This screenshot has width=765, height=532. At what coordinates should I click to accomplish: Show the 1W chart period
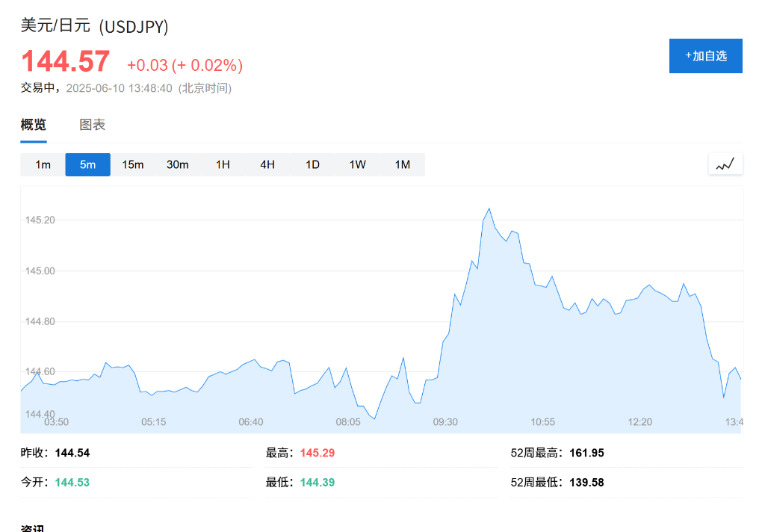(358, 164)
